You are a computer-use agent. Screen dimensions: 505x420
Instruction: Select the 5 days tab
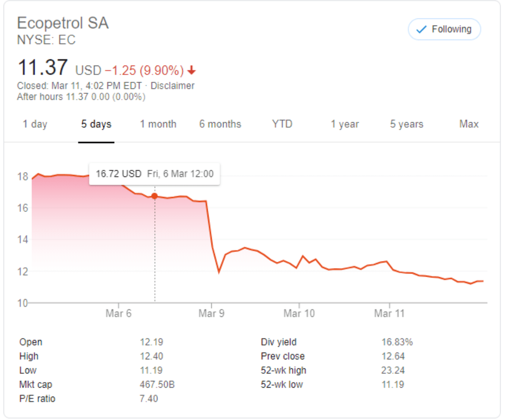click(x=96, y=124)
